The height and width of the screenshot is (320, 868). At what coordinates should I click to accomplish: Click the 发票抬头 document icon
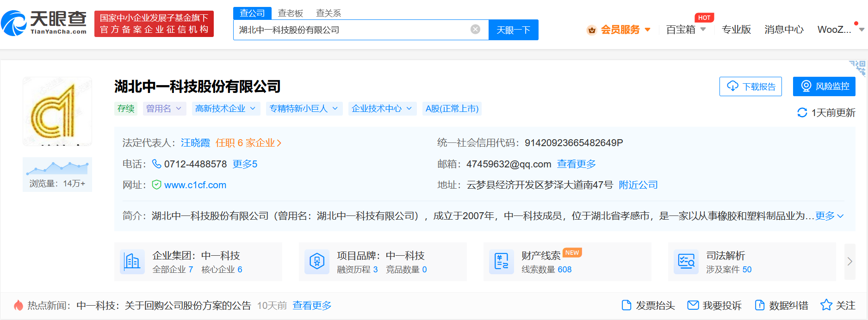click(x=626, y=305)
